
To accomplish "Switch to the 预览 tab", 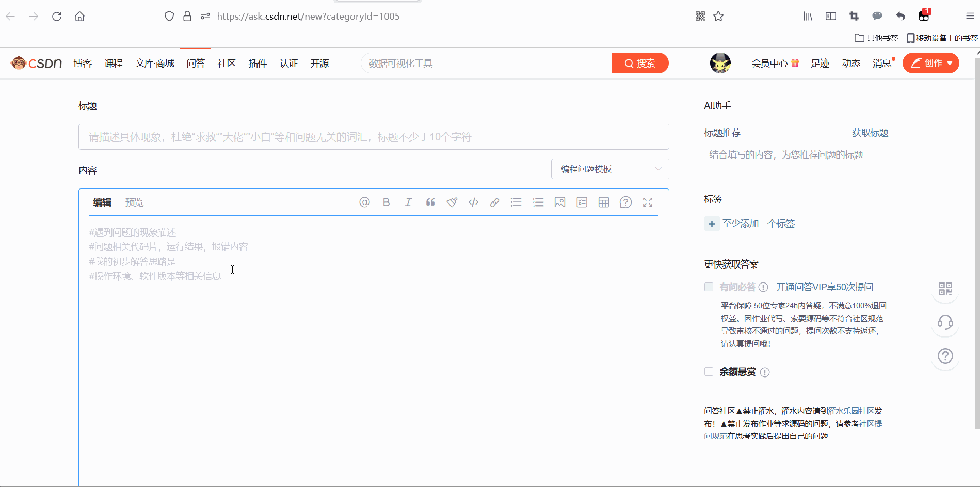I will [134, 202].
